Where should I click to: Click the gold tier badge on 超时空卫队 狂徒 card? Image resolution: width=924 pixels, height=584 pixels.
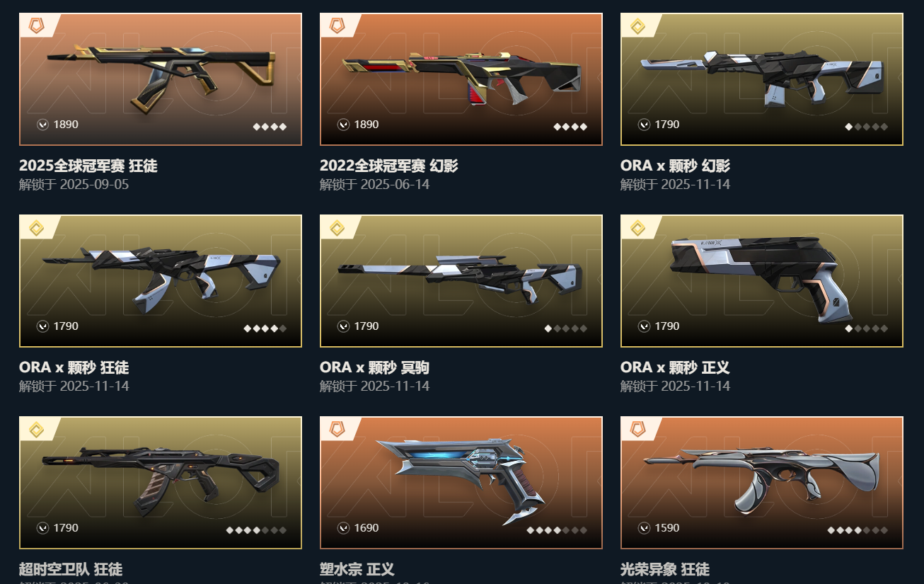point(36,430)
